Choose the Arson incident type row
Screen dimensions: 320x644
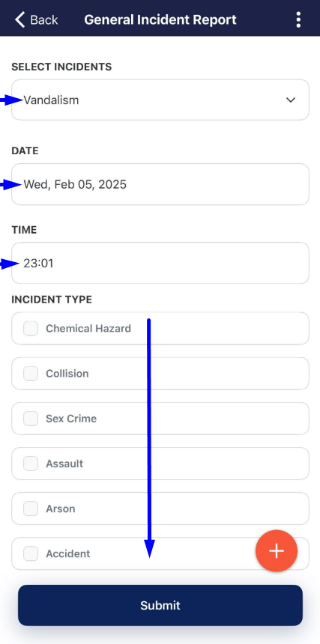[160, 508]
